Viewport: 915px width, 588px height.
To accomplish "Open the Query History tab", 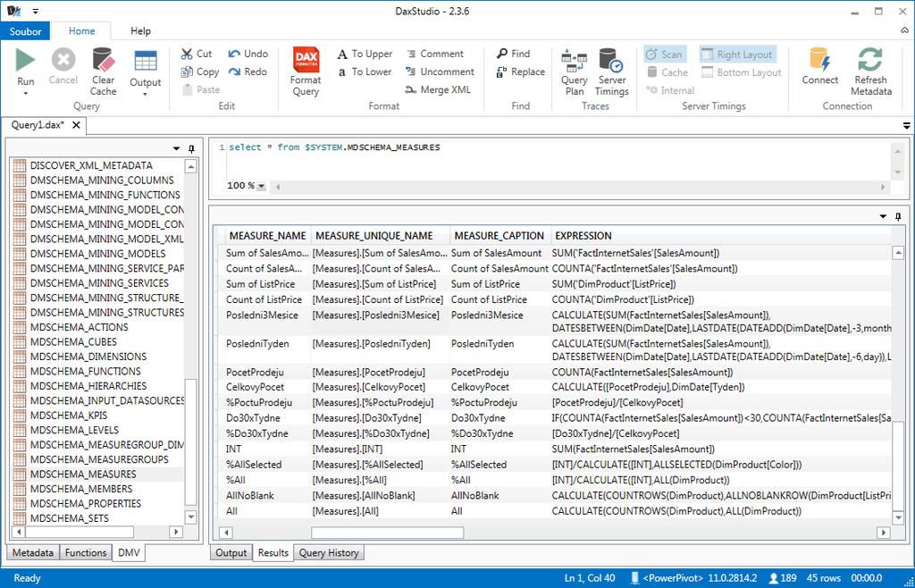I will 329,552.
